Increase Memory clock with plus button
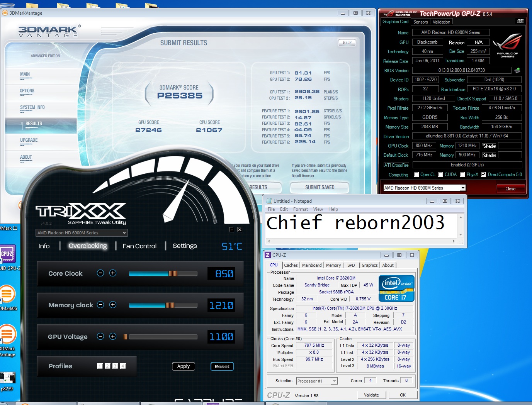The width and height of the screenshot is (532, 405). click(x=113, y=305)
